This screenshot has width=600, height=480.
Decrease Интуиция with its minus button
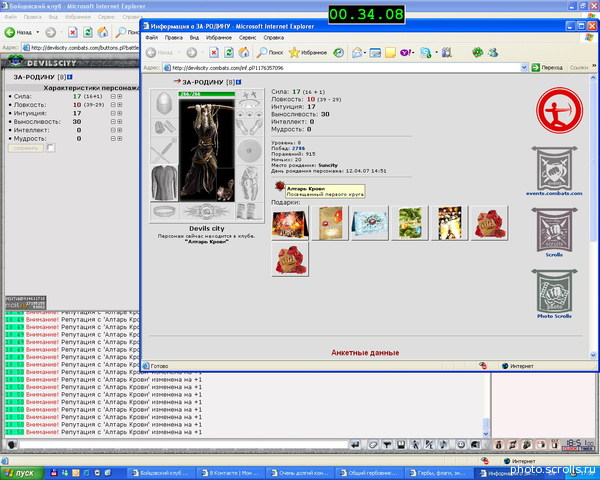(113, 113)
